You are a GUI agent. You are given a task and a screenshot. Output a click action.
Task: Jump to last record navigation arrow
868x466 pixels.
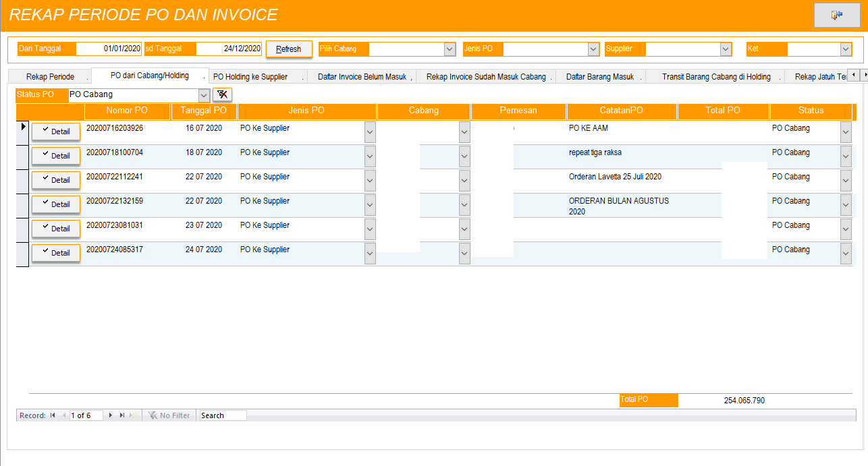[x=122, y=415]
